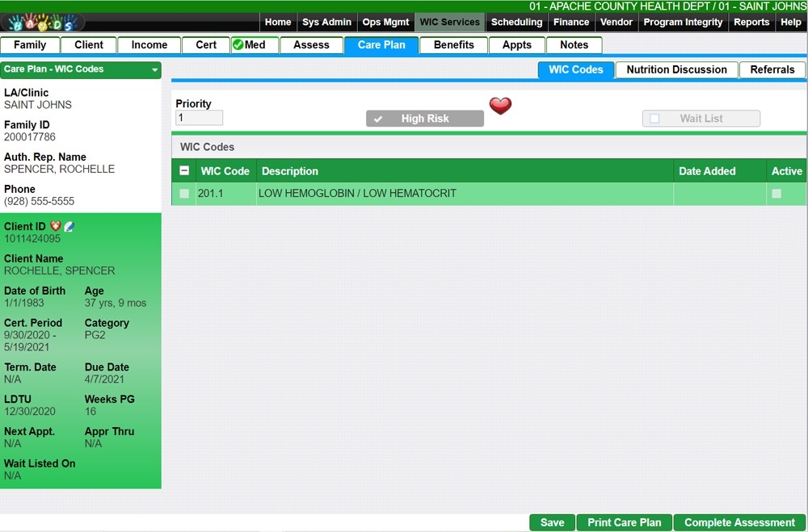808x532 pixels.
Task: Click the green checkmark on Med tab
Action: point(238,45)
